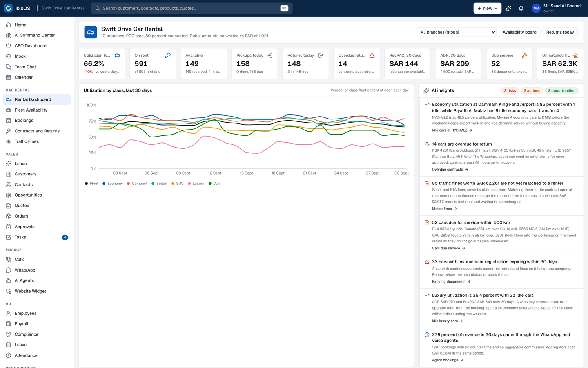Click the AI Agents robot icon
The height and width of the screenshot is (368, 588).
(x=8, y=280)
